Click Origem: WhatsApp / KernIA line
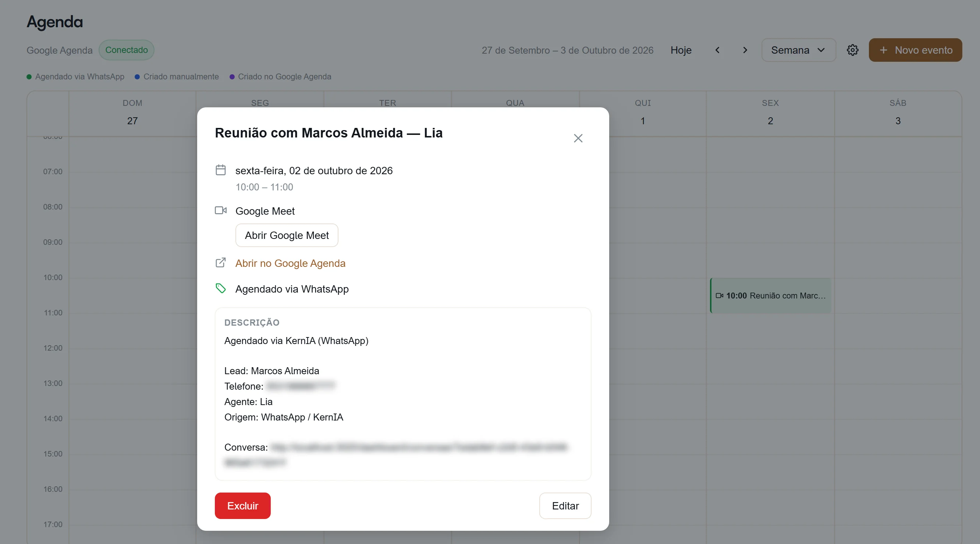The width and height of the screenshot is (980, 544). pyautogui.click(x=283, y=417)
